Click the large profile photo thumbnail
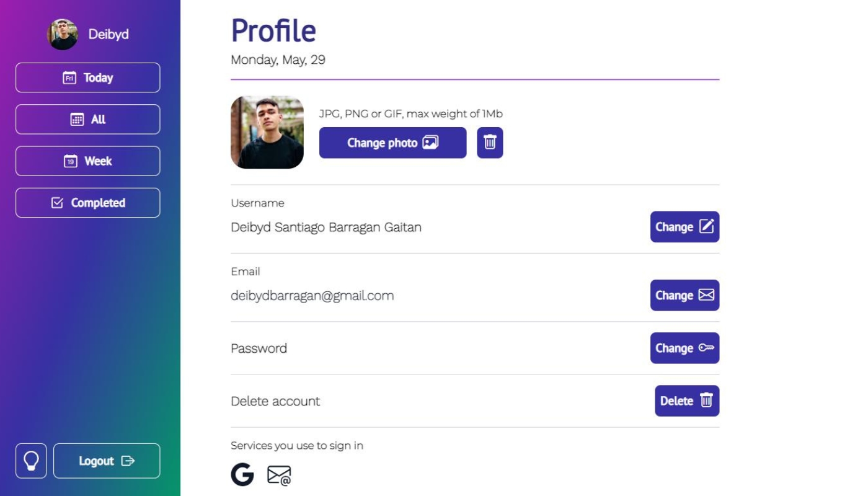Image resolution: width=868 pixels, height=496 pixels. (267, 132)
